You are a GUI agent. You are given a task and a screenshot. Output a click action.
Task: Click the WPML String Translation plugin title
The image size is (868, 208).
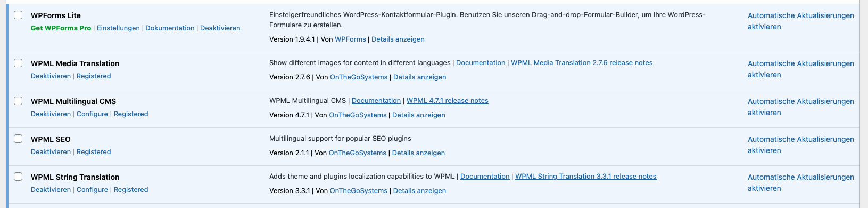click(75, 177)
